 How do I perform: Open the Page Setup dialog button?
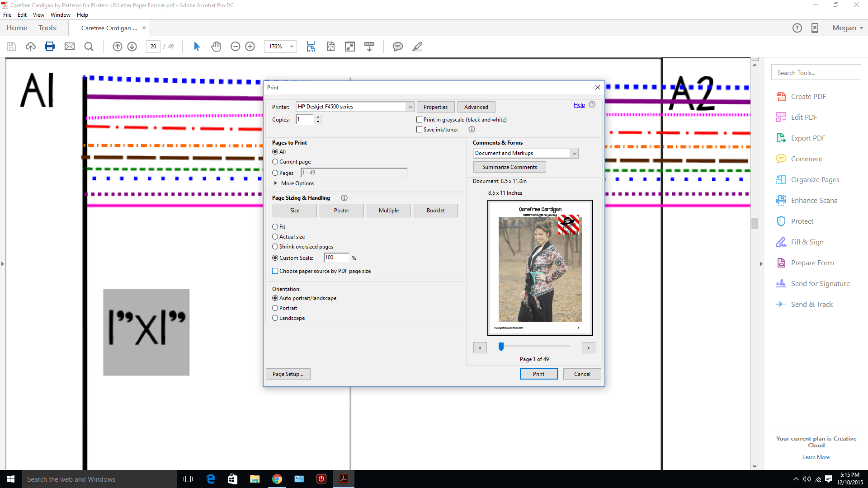288,374
